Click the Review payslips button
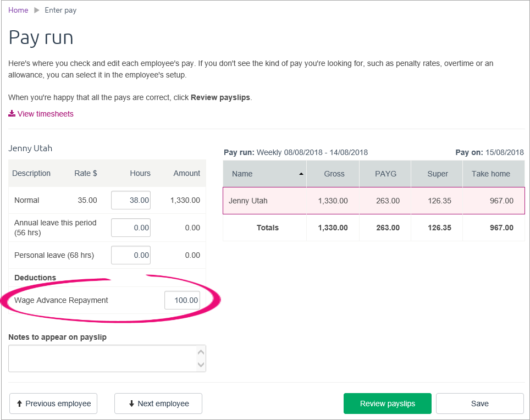The height and width of the screenshot is (420, 530). pos(388,404)
